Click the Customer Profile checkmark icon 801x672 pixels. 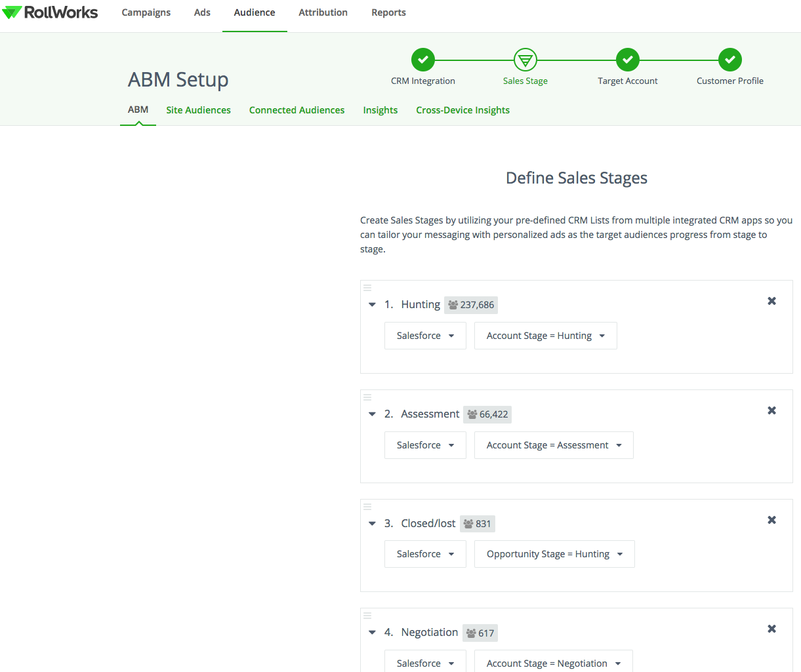coord(729,59)
